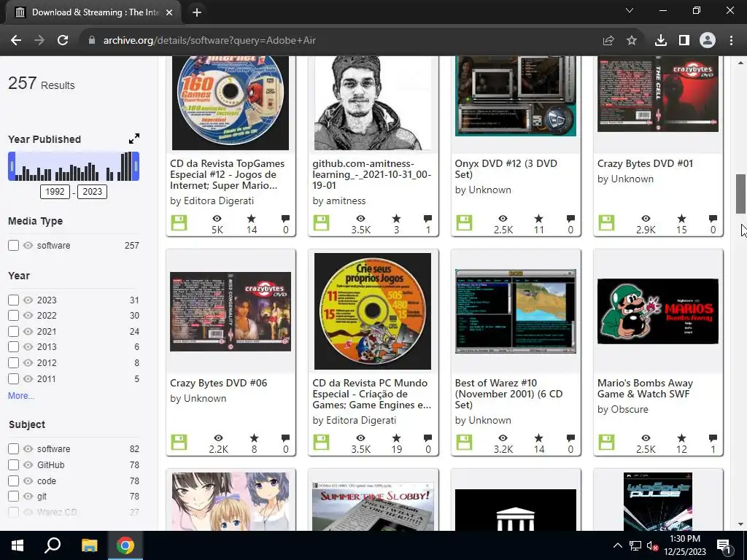Close the Download & Streaming tab
Screen dimensions: 747x560
point(169,12)
